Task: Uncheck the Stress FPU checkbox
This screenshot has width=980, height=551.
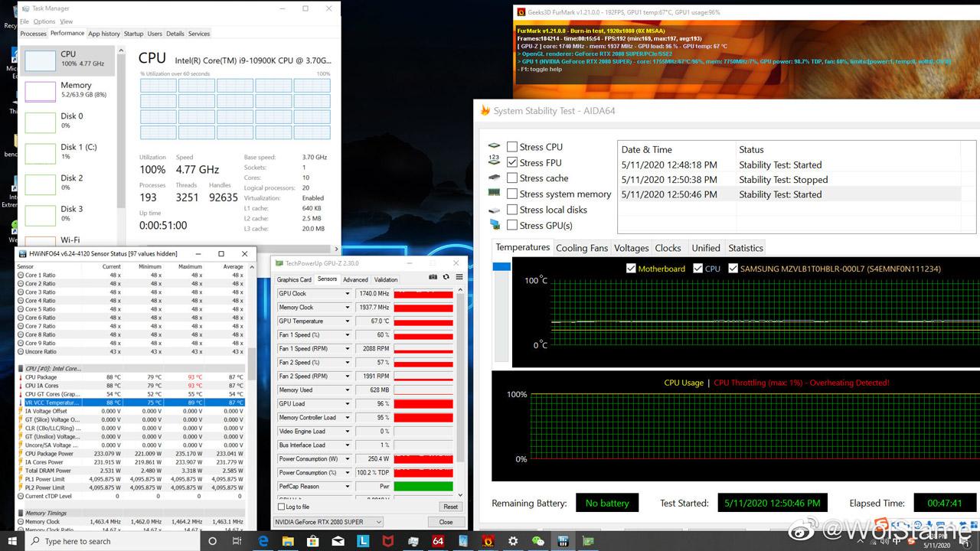Action: tap(512, 162)
